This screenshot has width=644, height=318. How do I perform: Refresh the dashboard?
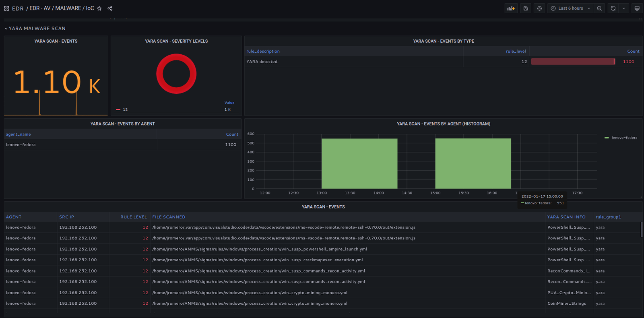613,8
